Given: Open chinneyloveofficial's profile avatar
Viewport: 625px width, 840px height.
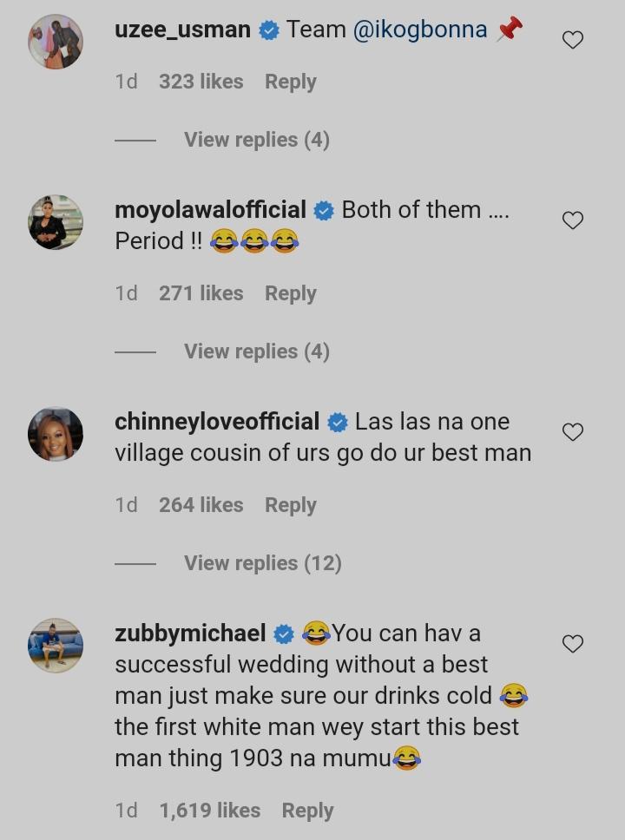Looking at the screenshot, I should tap(56, 434).
